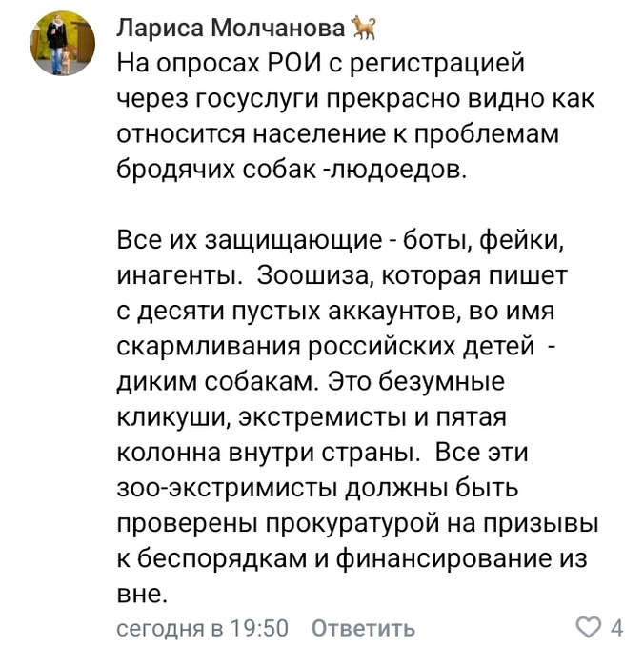View the like count of 4

616,627
